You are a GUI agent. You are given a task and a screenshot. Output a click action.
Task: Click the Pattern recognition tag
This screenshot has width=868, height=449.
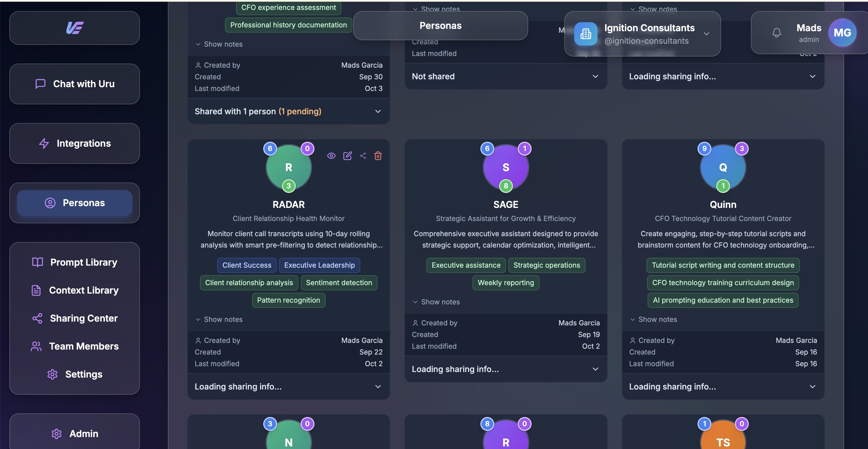point(289,300)
